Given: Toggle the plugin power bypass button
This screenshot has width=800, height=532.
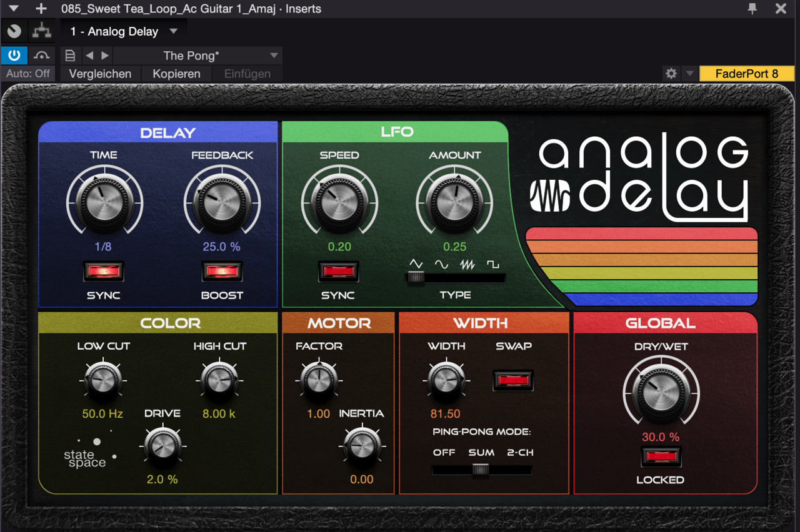Looking at the screenshot, I should click(14, 56).
